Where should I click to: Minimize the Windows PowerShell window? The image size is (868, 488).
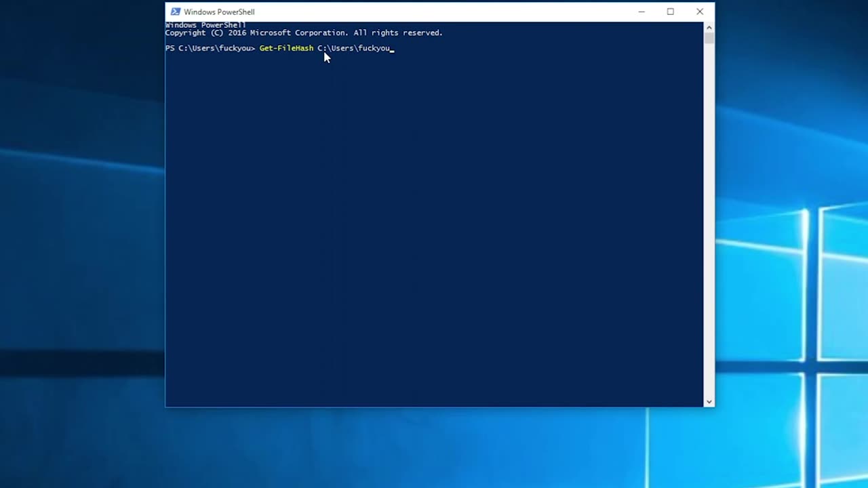642,12
